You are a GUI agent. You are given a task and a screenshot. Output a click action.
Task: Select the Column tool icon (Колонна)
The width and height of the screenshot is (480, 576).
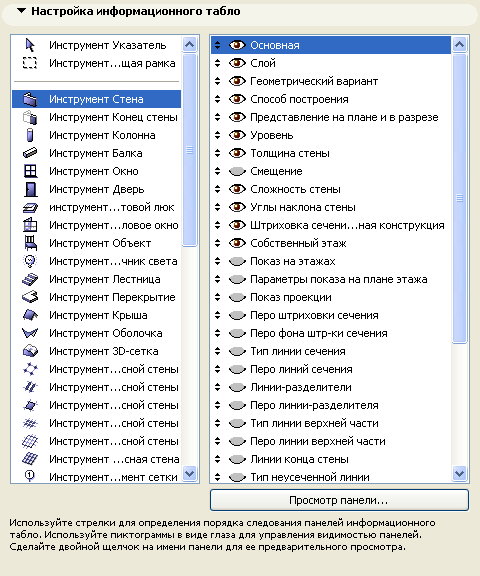(x=30, y=135)
